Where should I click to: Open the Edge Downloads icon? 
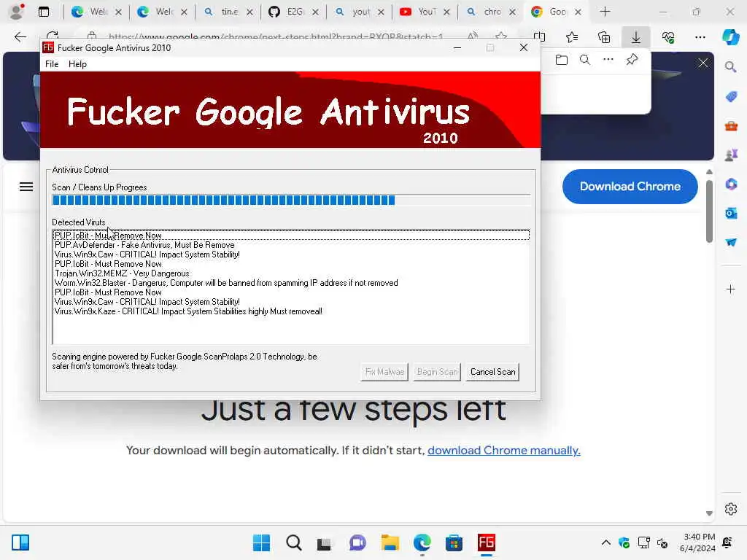click(x=636, y=37)
